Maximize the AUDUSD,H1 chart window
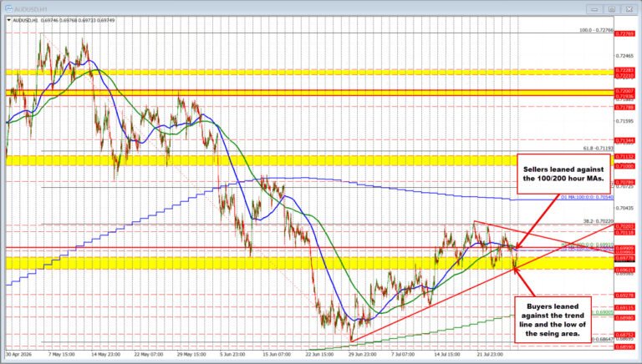This screenshot has width=642, height=364. coord(611,8)
